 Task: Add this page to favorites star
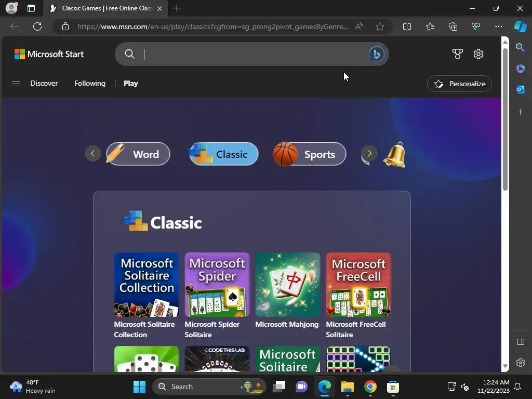[x=380, y=26]
